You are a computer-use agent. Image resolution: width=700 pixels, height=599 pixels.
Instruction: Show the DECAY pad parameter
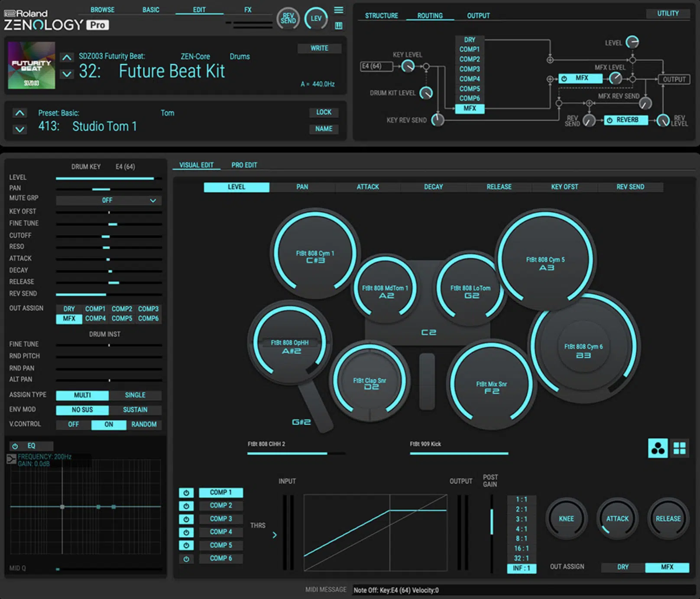pos(434,187)
